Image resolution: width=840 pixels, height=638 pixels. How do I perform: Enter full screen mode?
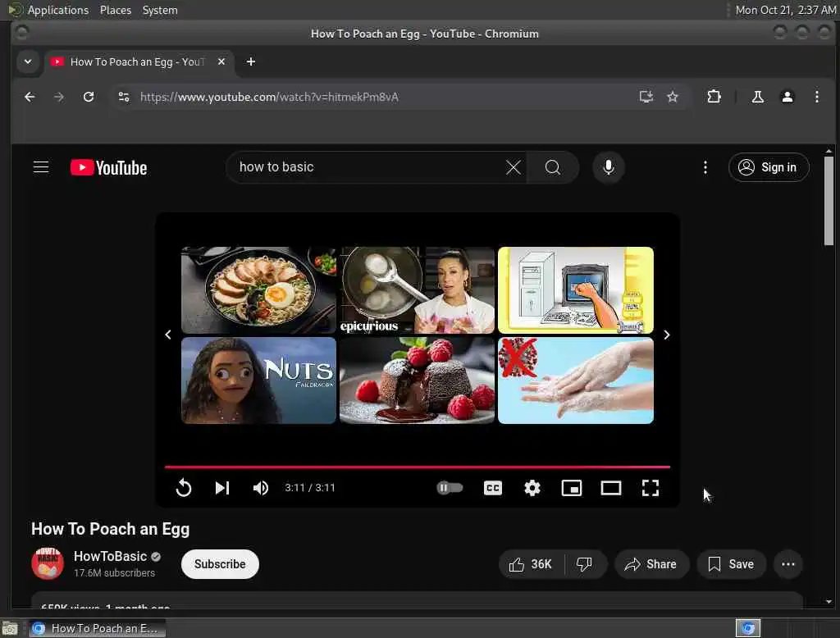tap(650, 487)
